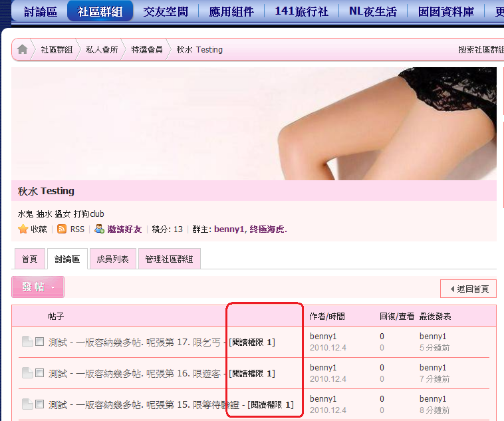Open 141旅行社 navigation item

pyautogui.click(x=301, y=11)
